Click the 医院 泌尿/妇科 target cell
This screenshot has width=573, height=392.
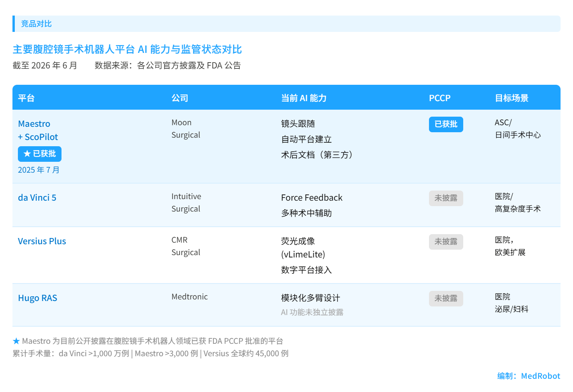click(511, 303)
